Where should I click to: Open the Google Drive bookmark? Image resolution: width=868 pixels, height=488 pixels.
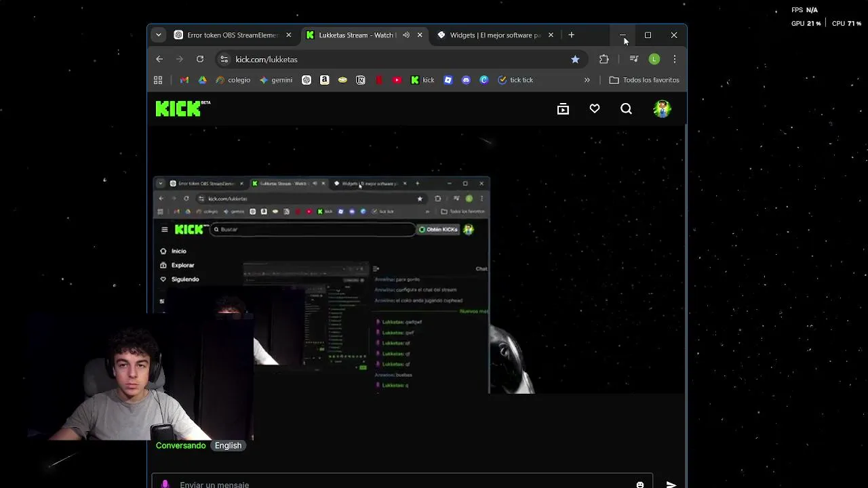(202, 80)
